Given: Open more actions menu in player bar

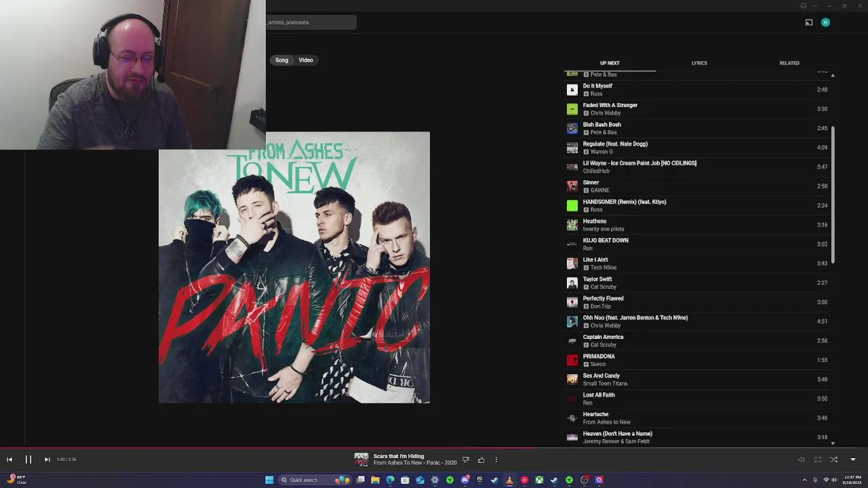Looking at the screenshot, I should (496, 460).
